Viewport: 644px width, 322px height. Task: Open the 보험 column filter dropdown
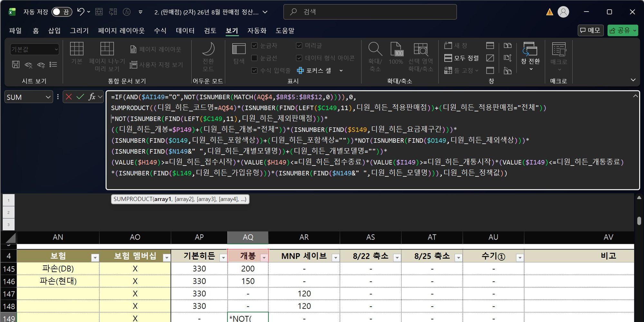click(x=95, y=258)
